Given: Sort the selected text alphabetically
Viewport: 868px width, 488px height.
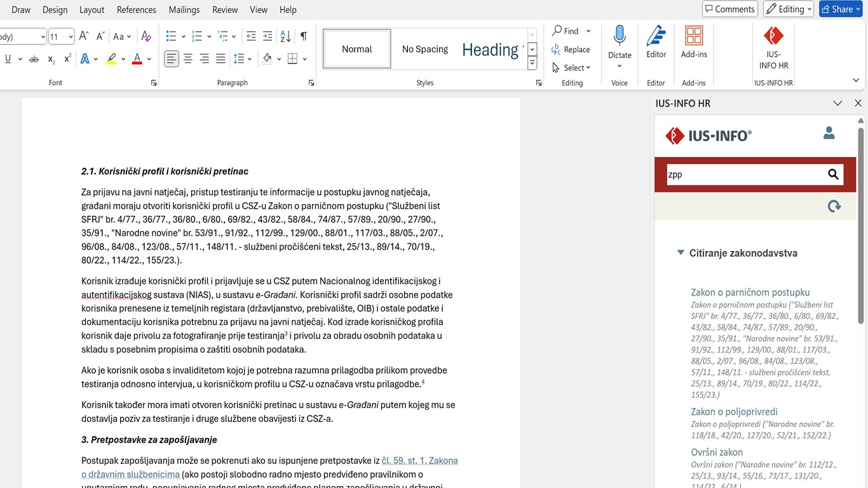Looking at the screenshot, I should pos(285,36).
